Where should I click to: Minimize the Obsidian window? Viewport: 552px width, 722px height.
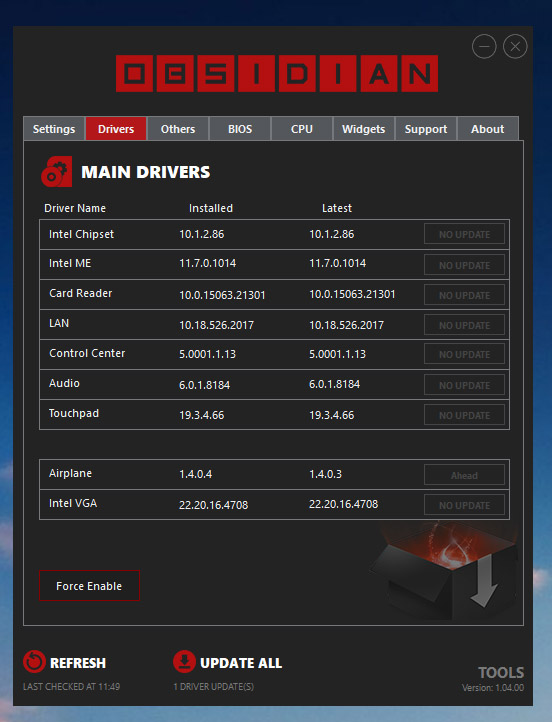484,47
